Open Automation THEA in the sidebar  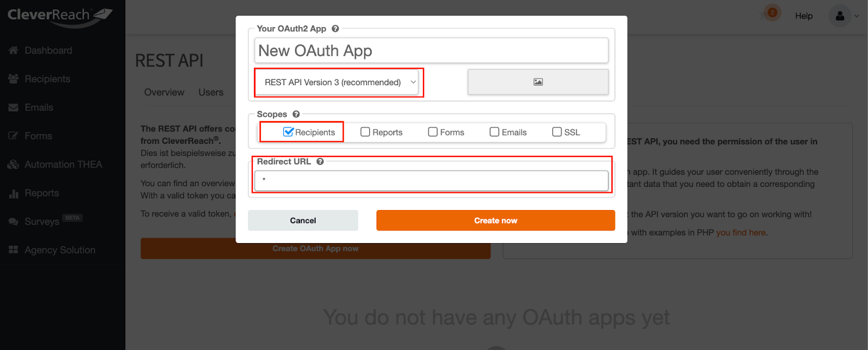pyautogui.click(x=63, y=164)
